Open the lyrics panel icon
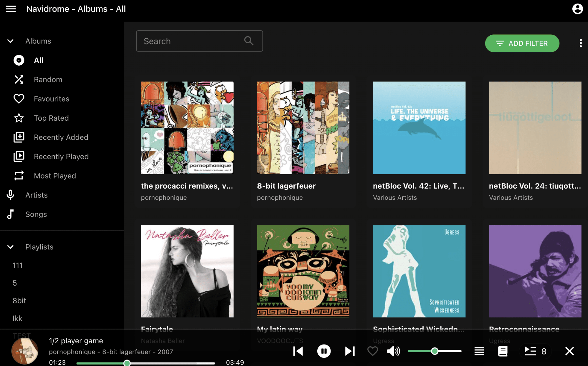 (x=503, y=351)
